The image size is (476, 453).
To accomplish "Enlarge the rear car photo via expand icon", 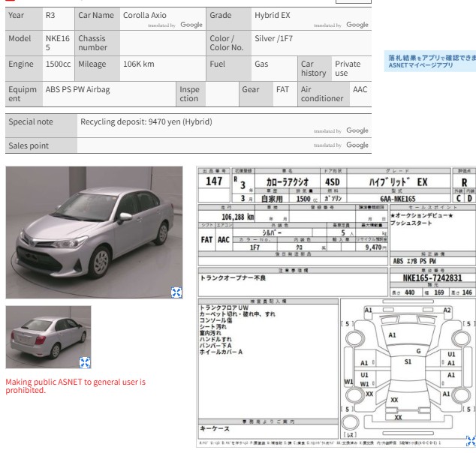I will pos(85,362).
